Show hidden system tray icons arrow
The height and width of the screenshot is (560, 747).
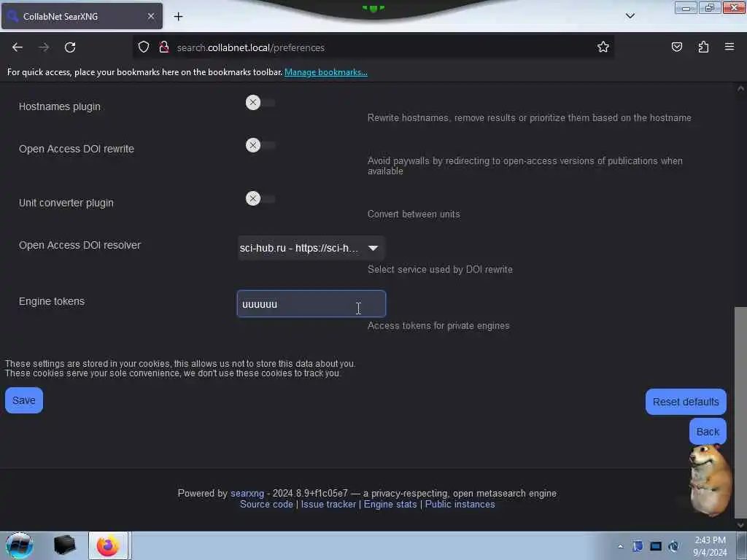tap(620, 546)
